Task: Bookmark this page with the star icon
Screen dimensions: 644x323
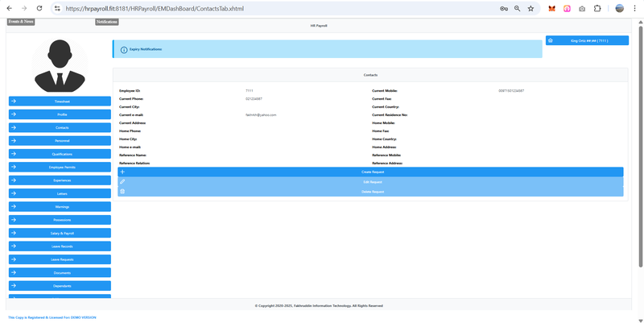Action: (530, 8)
